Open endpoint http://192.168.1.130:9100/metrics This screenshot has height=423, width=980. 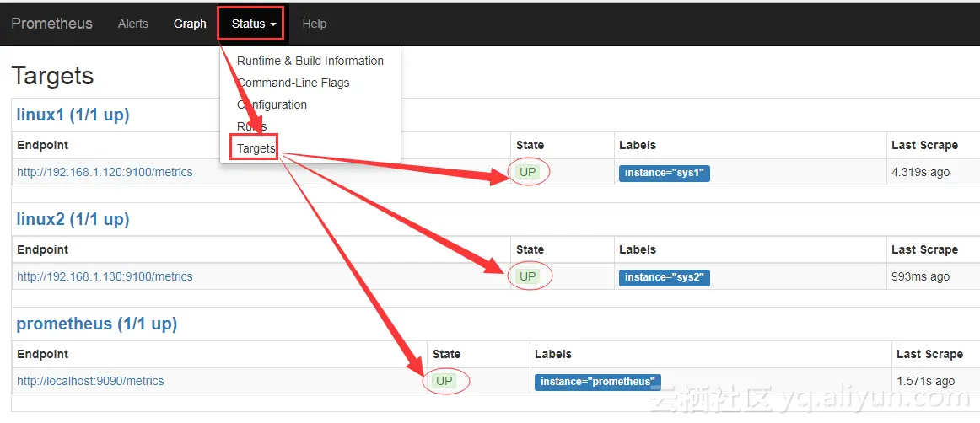pyautogui.click(x=105, y=276)
